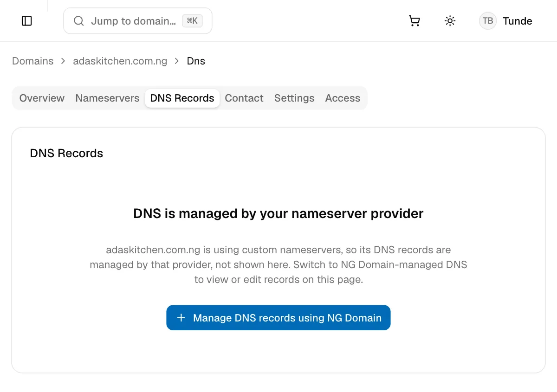Toggle the sidebar panel icon
The width and height of the screenshot is (557, 392).
(27, 21)
